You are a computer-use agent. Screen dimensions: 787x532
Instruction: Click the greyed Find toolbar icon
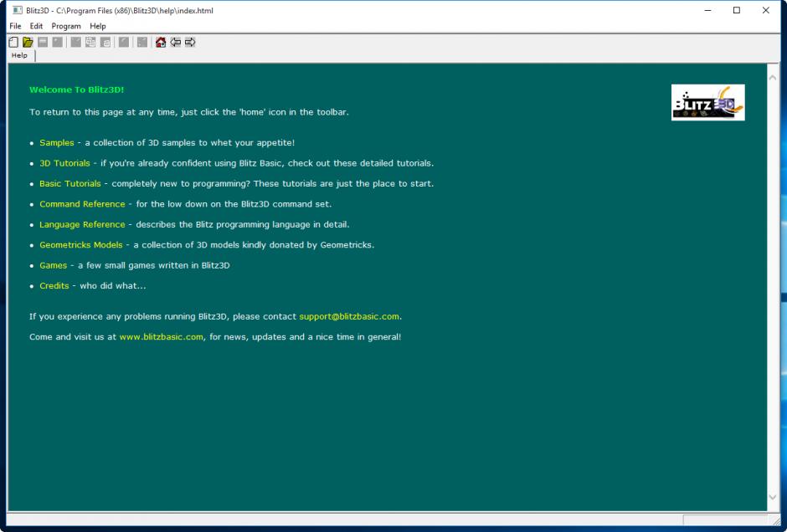(x=123, y=42)
